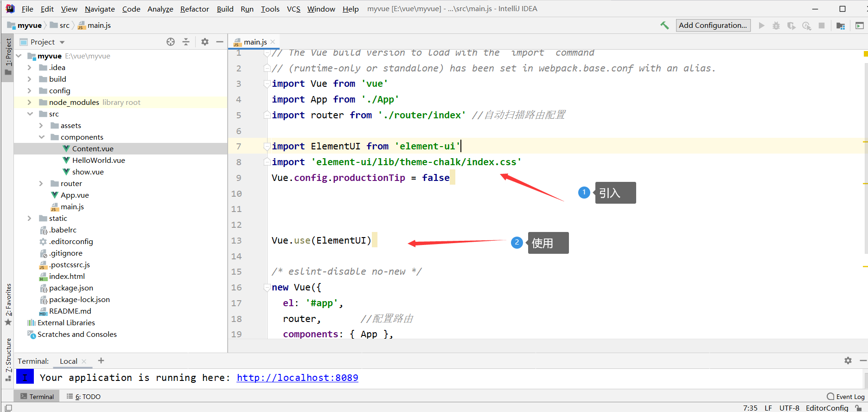The image size is (868, 412).
Task: Click the 7:35 cursor position indicator
Action: click(750, 408)
